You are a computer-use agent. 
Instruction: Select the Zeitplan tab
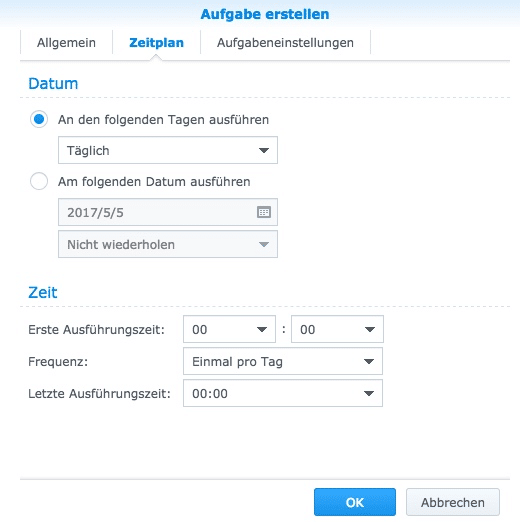click(156, 43)
